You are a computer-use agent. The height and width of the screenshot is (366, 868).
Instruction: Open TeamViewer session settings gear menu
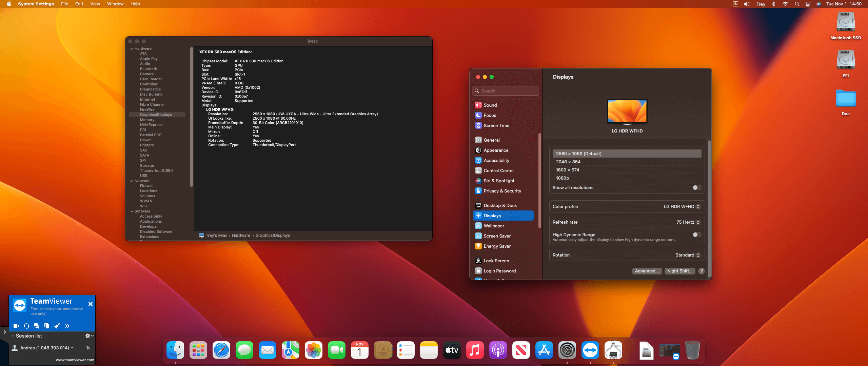pyautogui.click(x=89, y=336)
